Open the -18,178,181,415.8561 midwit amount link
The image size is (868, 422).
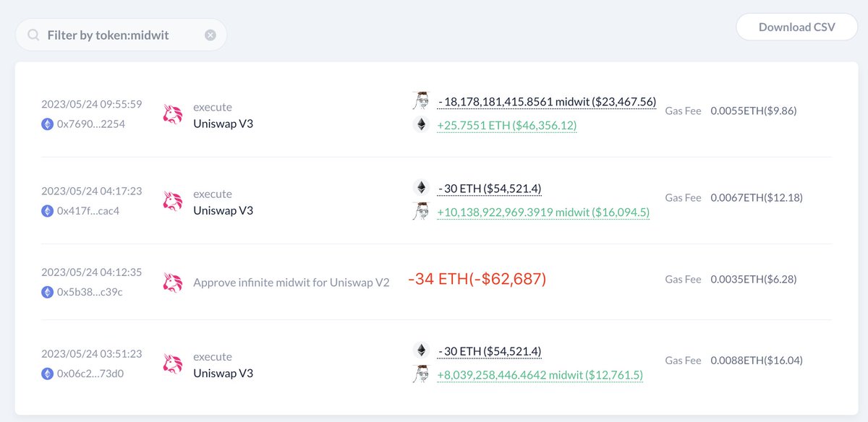point(547,102)
